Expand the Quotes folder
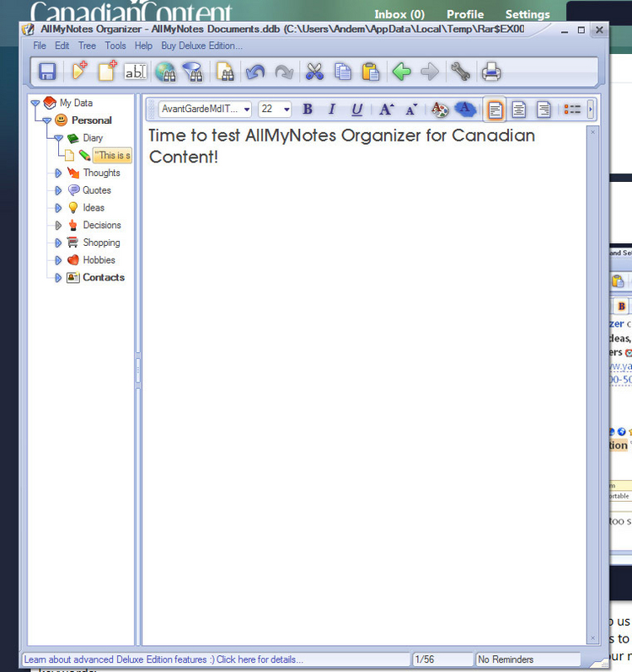 point(58,190)
